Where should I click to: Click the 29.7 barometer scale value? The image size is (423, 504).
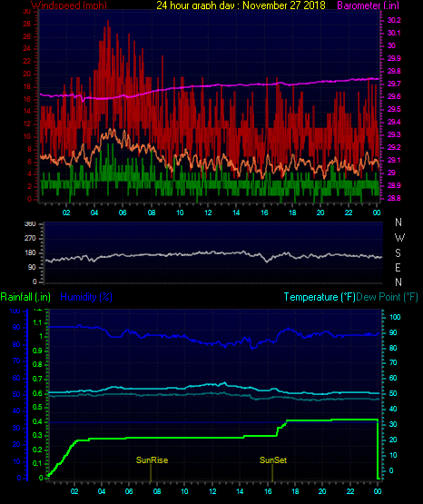pyautogui.click(x=394, y=84)
